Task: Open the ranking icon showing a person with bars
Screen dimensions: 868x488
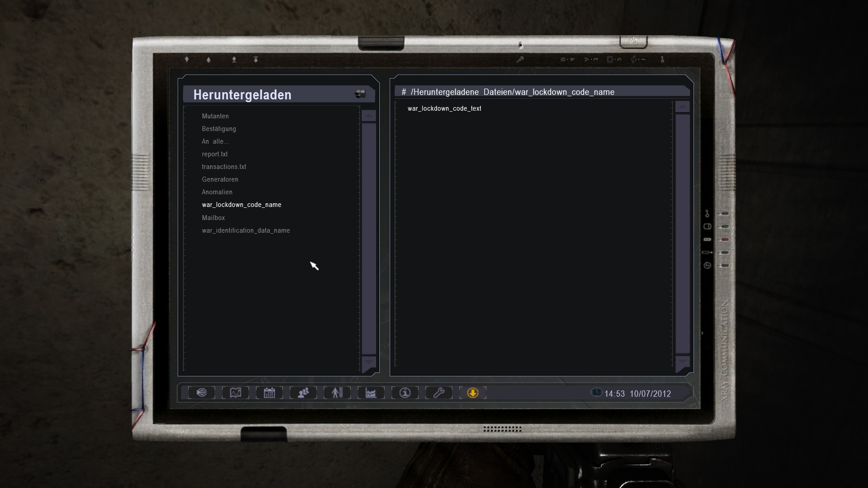Action: click(x=337, y=393)
